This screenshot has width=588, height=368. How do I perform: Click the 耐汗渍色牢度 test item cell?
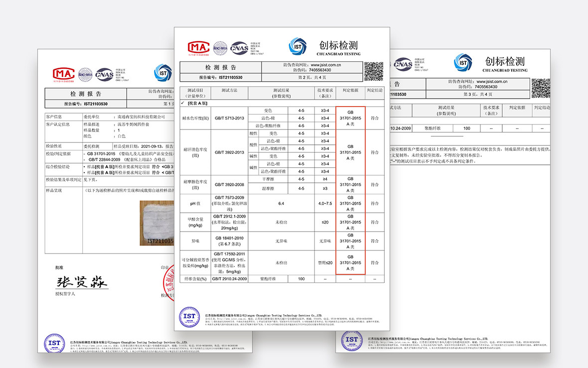[x=195, y=152]
